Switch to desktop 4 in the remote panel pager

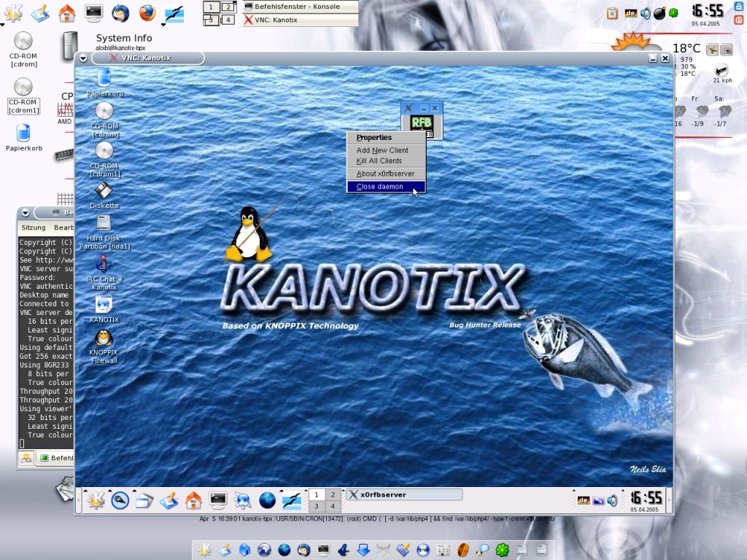(x=333, y=506)
